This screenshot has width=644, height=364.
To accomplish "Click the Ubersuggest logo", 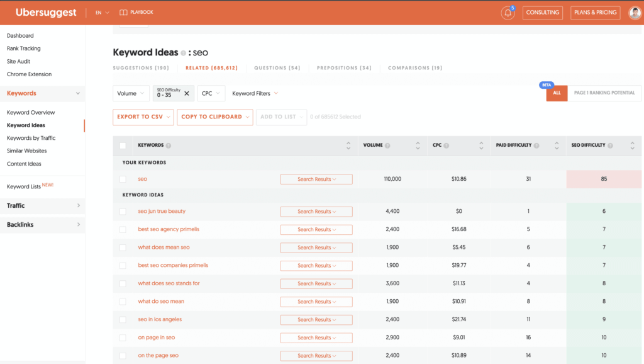I will pyautogui.click(x=45, y=13).
